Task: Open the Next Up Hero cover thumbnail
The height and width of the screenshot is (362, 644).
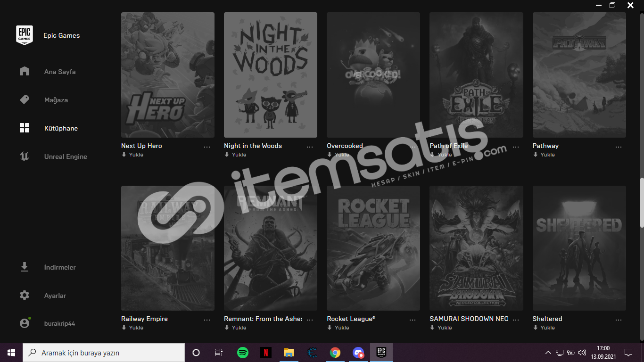Action: pos(168,75)
